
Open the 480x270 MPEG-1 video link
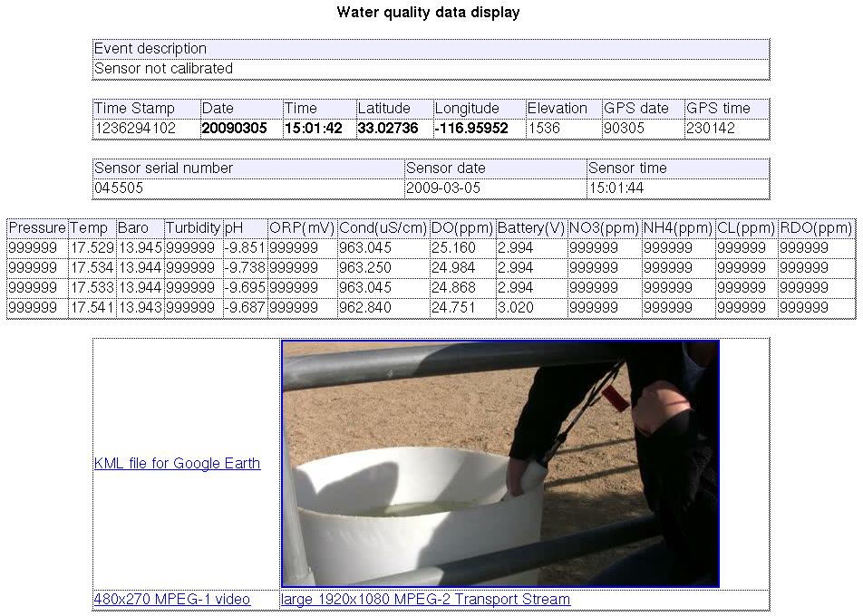point(171,599)
